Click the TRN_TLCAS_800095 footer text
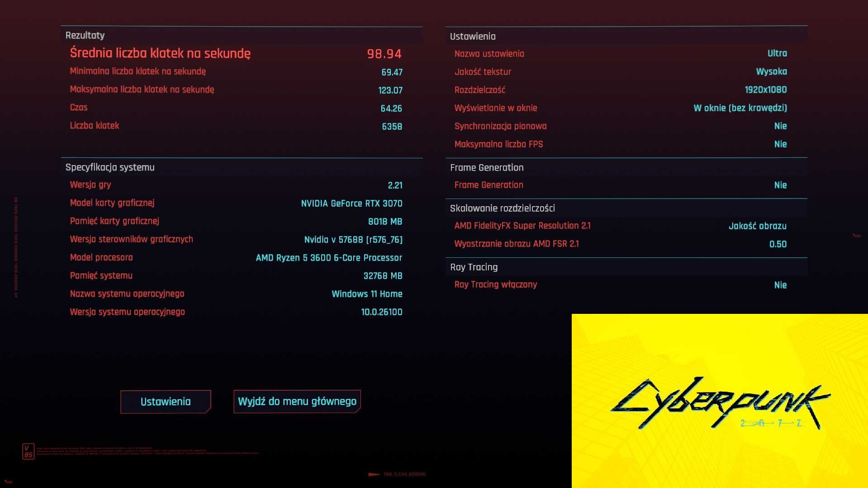This screenshot has height=488, width=868. [404, 474]
